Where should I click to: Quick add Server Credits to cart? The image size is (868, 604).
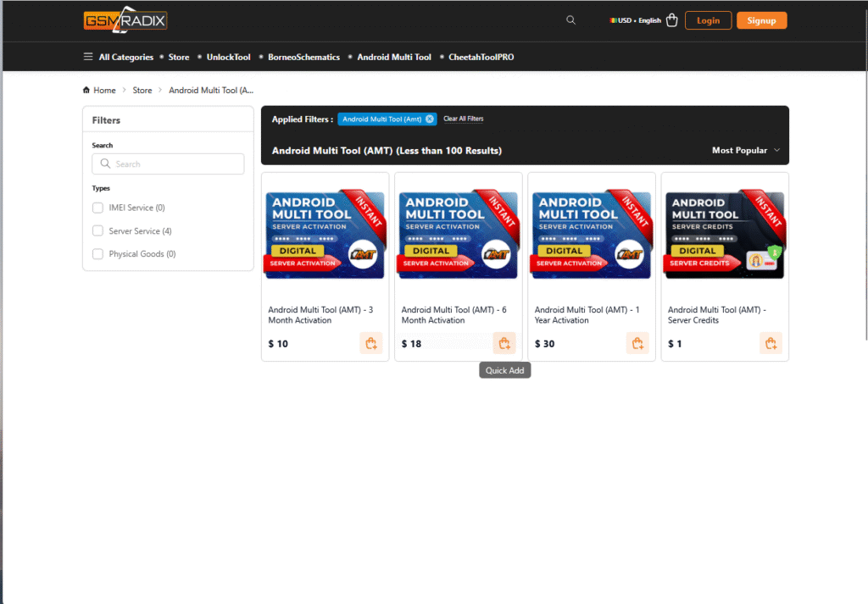[x=771, y=343]
